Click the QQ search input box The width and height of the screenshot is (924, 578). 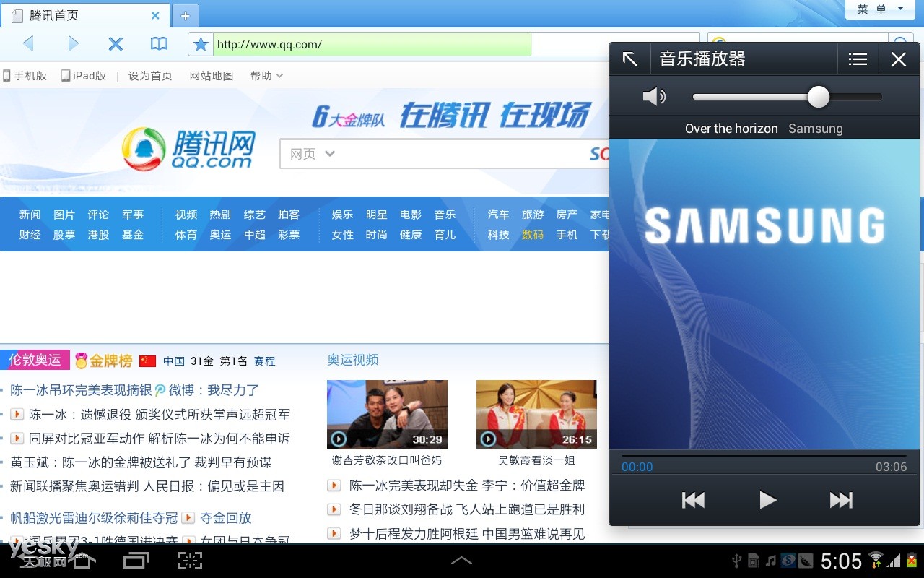point(462,154)
